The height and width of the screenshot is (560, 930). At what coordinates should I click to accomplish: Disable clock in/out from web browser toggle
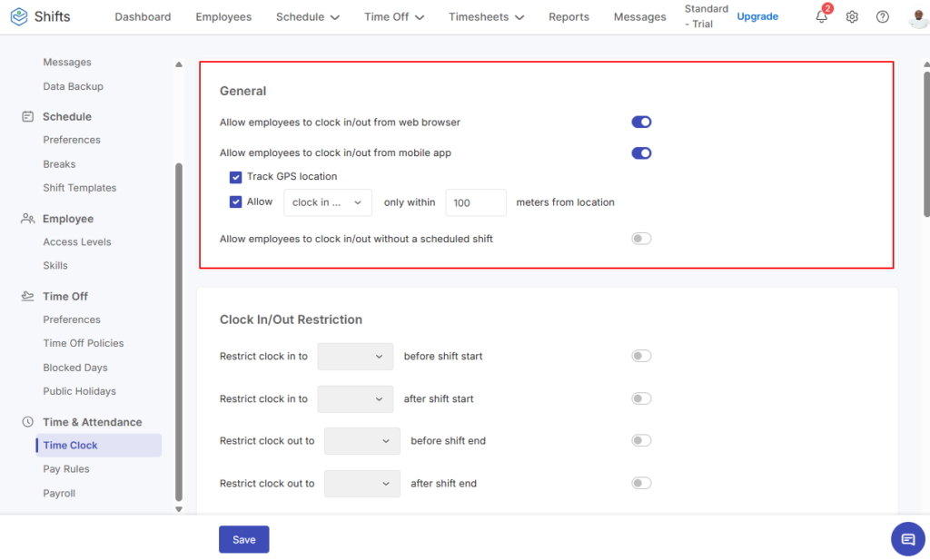click(641, 122)
